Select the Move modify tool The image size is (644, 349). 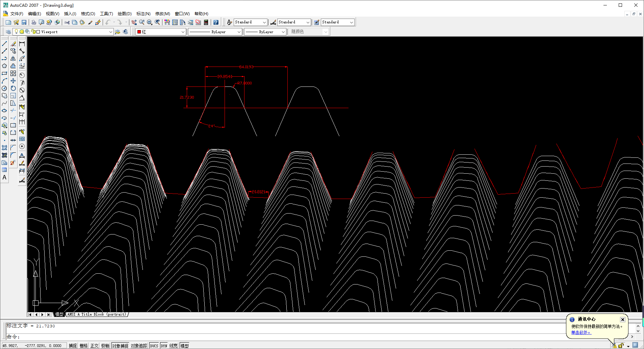(x=13, y=81)
